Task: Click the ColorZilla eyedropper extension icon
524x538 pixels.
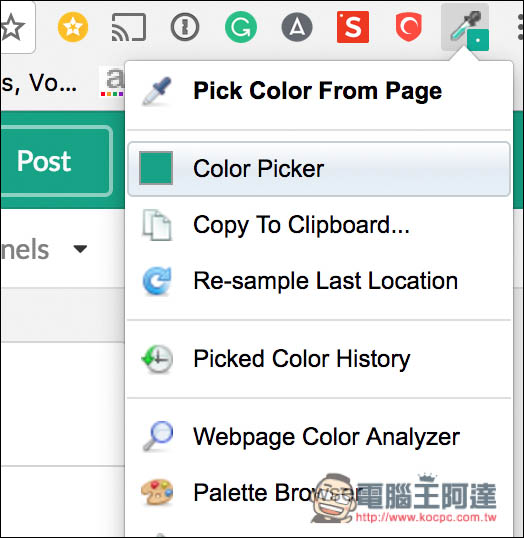Action: click(x=465, y=27)
